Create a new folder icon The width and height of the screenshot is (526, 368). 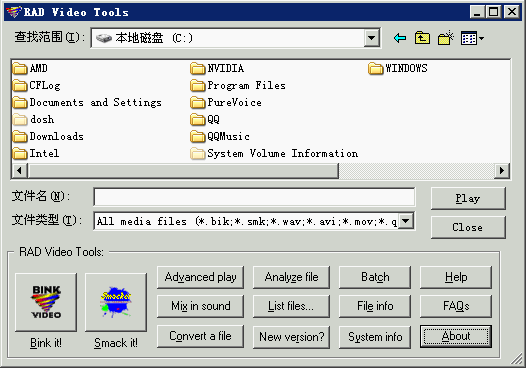446,38
